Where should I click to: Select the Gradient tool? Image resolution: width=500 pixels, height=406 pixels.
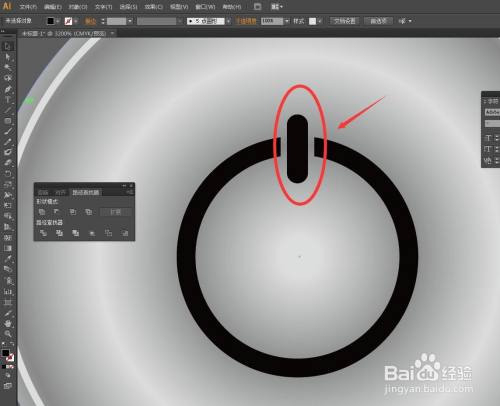point(8,248)
